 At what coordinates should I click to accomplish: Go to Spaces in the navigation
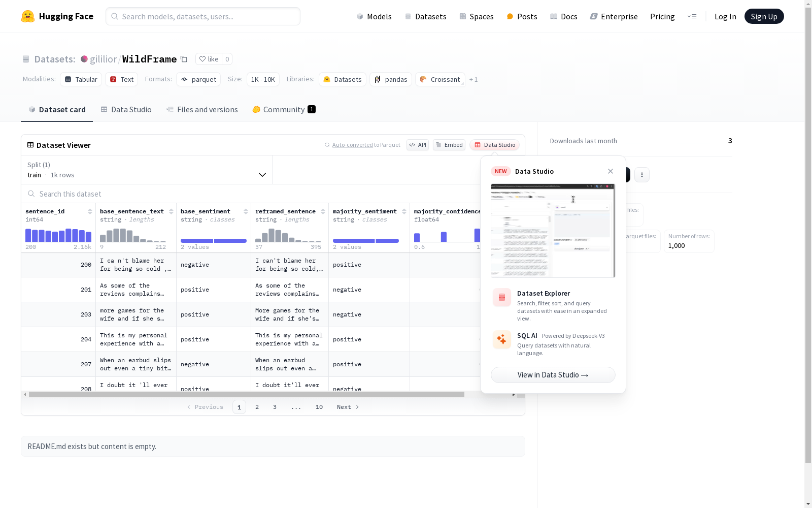pos(477,16)
